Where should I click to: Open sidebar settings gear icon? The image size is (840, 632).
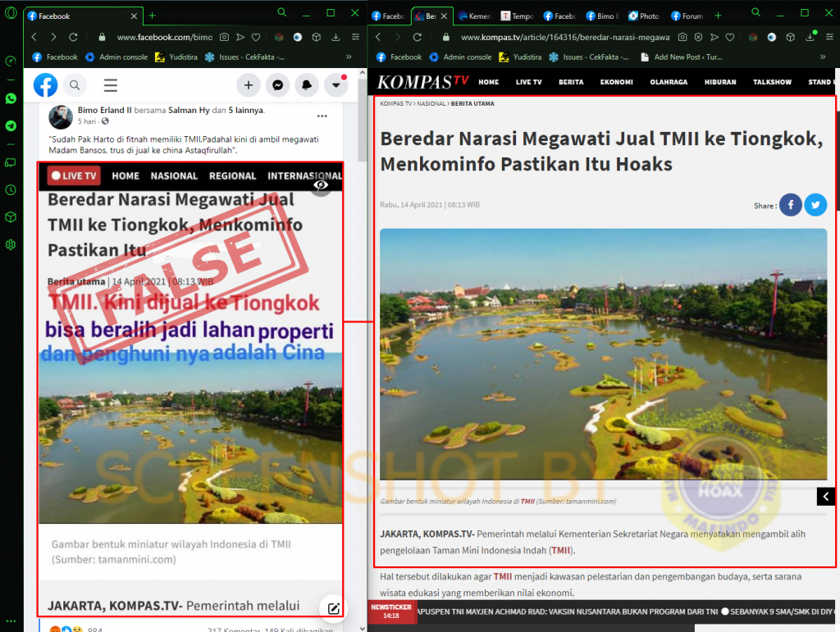(x=11, y=244)
